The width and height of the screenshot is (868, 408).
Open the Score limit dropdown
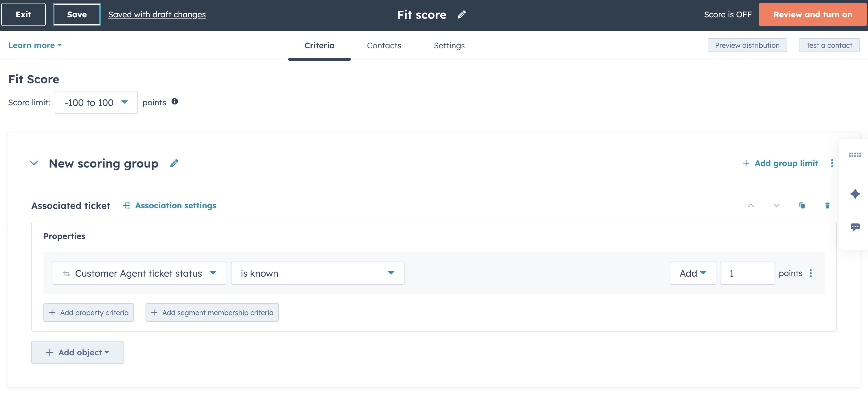click(x=96, y=102)
